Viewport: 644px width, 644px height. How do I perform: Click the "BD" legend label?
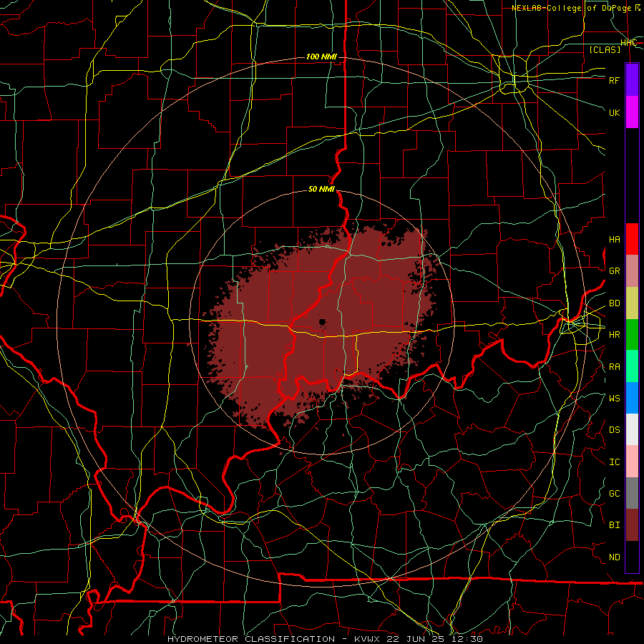614,303
